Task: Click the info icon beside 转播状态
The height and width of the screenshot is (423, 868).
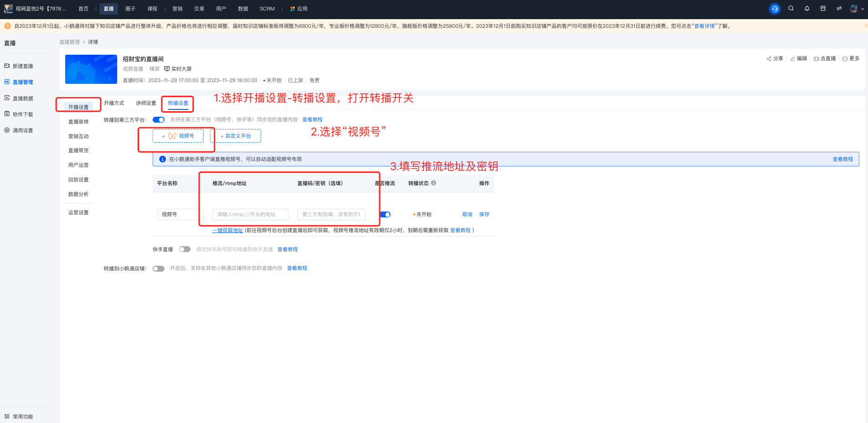Action: [x=433, y=183]
